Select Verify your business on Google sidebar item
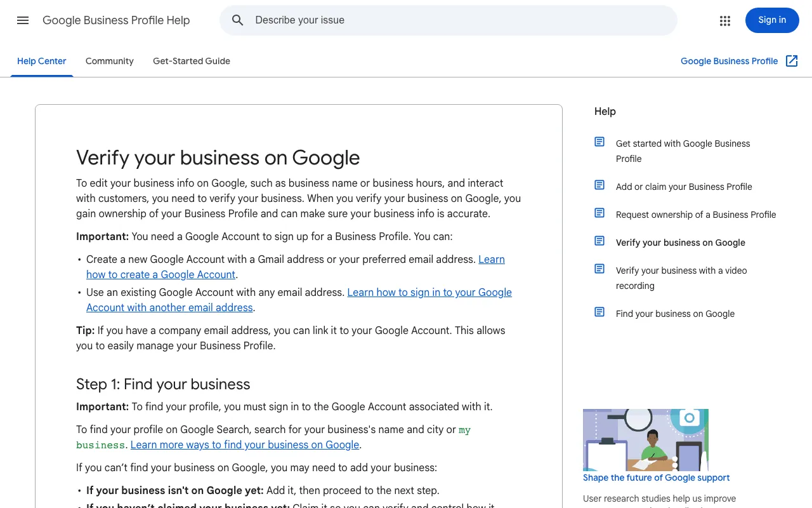 pos(681,243)
